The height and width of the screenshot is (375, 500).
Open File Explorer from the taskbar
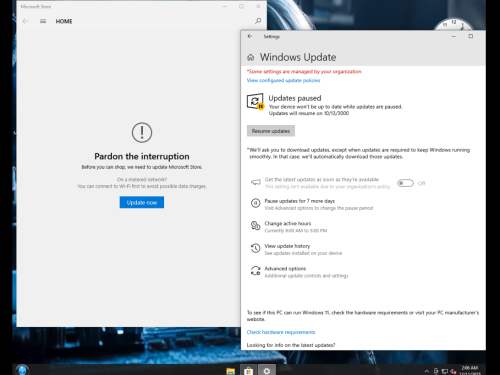[x=230, y=371]
